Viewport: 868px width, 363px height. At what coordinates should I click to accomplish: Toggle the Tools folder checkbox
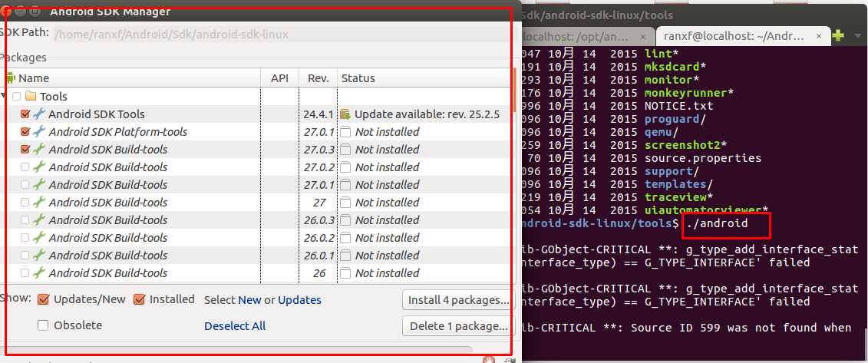(17, 96)
